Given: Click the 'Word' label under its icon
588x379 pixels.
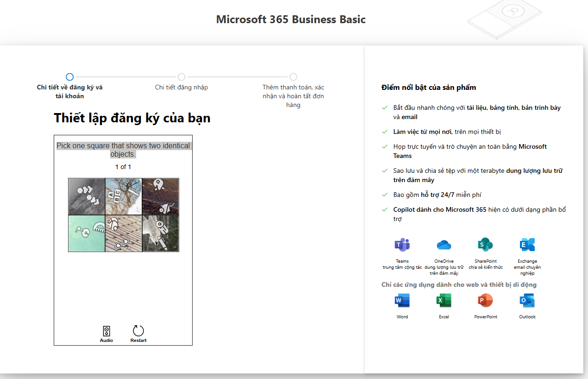Looking at the screenshot, I should pos(402,317).
